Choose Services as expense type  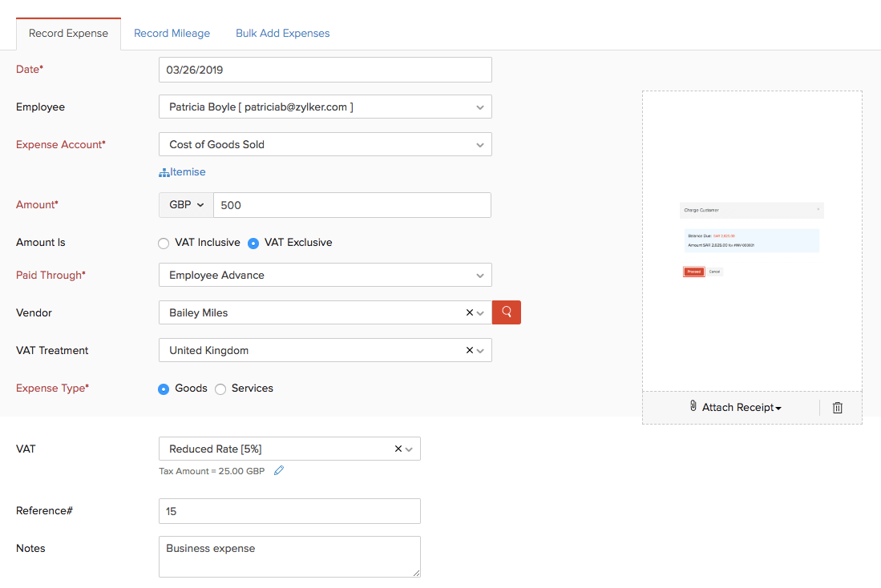tap(220, 389)
